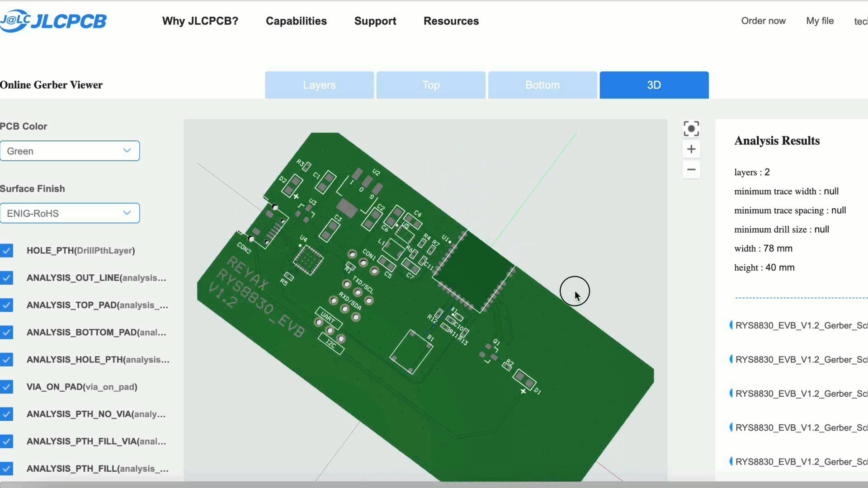Open the Support menu
The width and height of the screenshot is (868, 488).
click(x=375, y=21)
